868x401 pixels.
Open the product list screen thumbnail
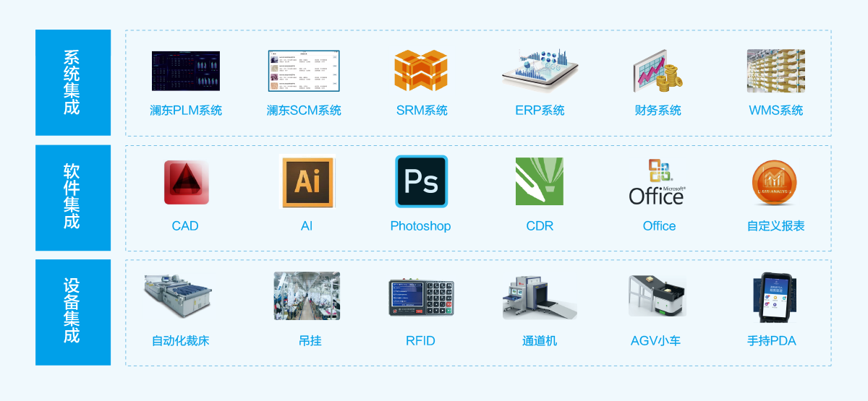[x=304, y=71]
